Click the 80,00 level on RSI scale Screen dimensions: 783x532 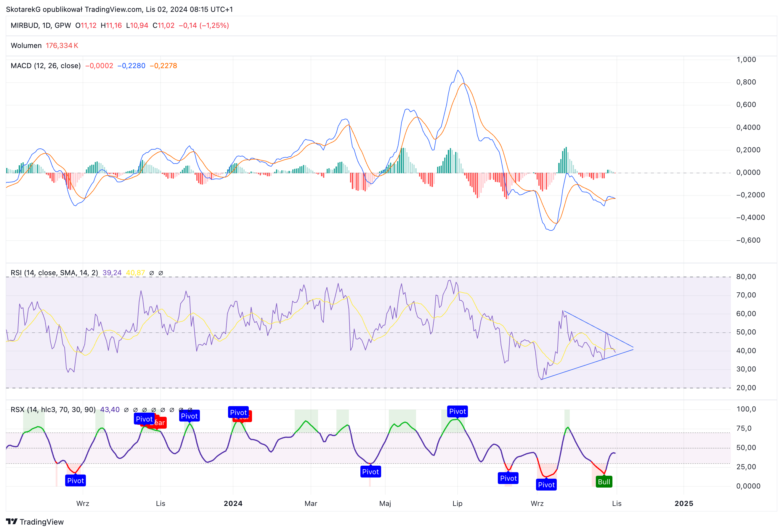746,277
